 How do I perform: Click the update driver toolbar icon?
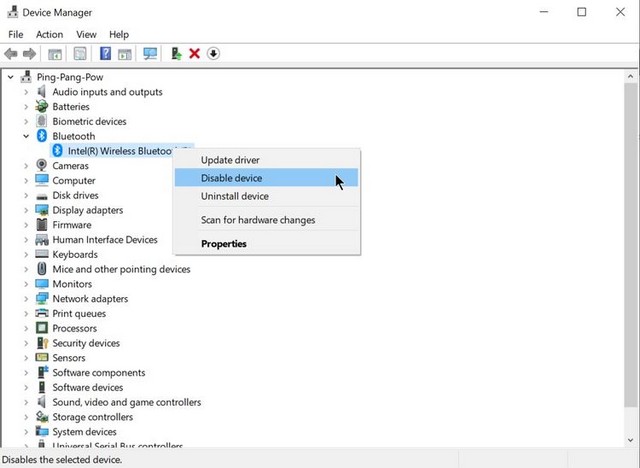click(176, 53)
